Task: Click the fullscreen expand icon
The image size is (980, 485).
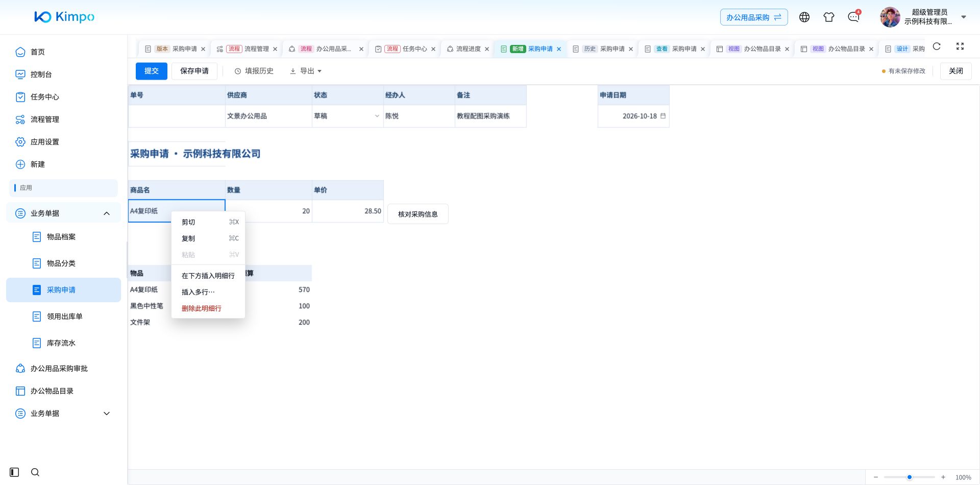Action: coord(960,46)
